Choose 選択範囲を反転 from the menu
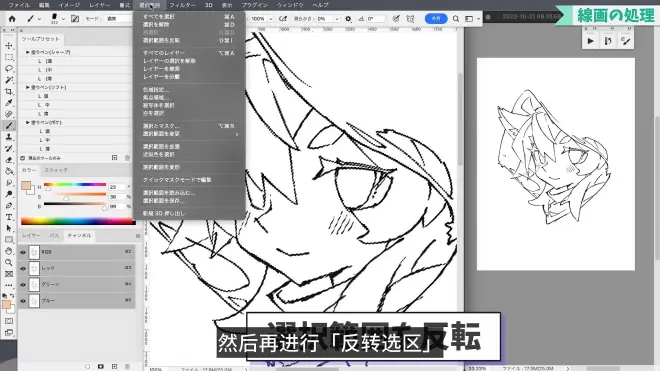 161,40
